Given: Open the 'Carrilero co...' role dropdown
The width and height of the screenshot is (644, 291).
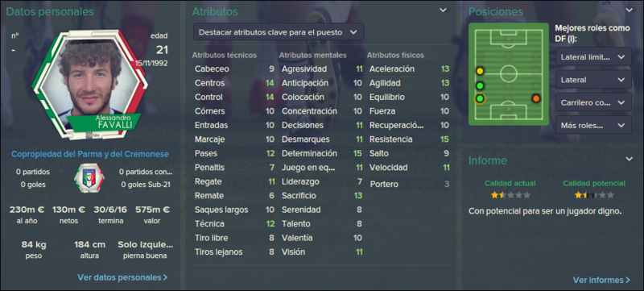Looking at the screenshot, I should [593, 102].
